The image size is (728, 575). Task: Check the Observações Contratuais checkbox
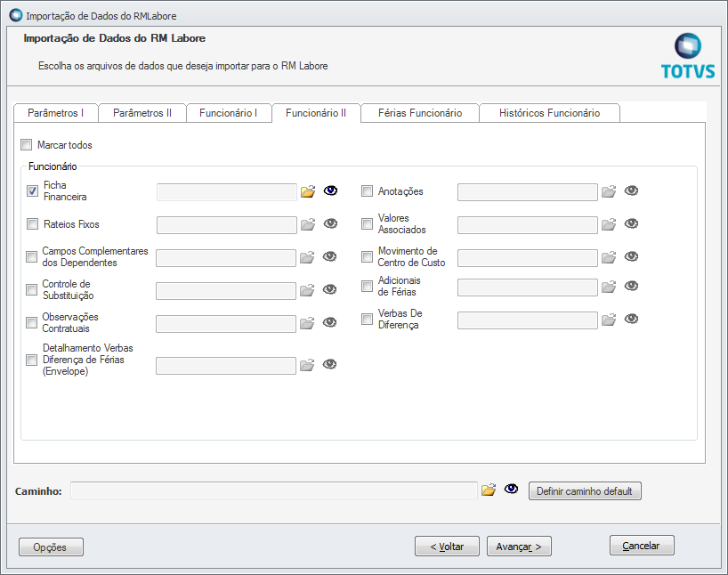31,323
